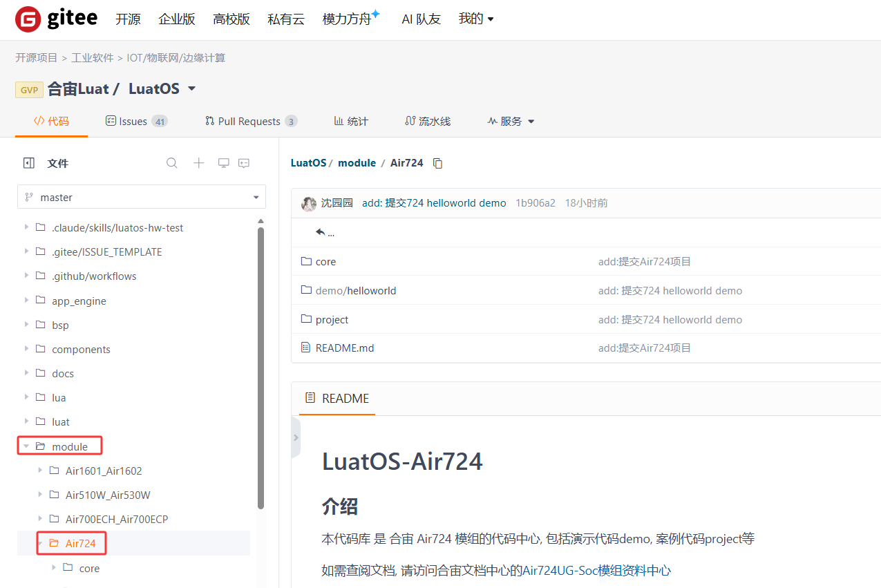Open the 统计 tab
Viewport: 881px width, 588px height.
coord(351,121)
